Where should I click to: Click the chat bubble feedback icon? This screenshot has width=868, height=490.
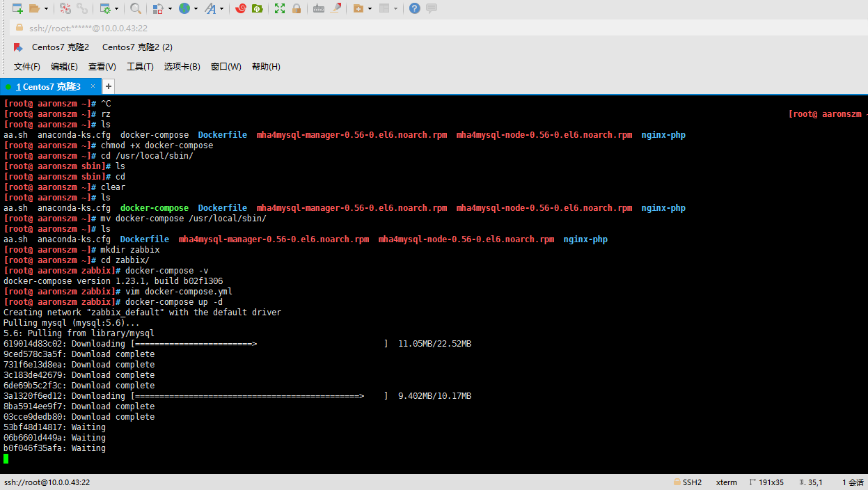click(432, 8)
